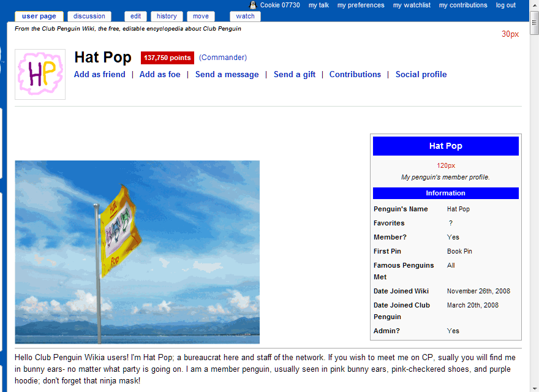Open the Hat Pop flag picture
Screen dimensions: 539x392
pos(137,252)
